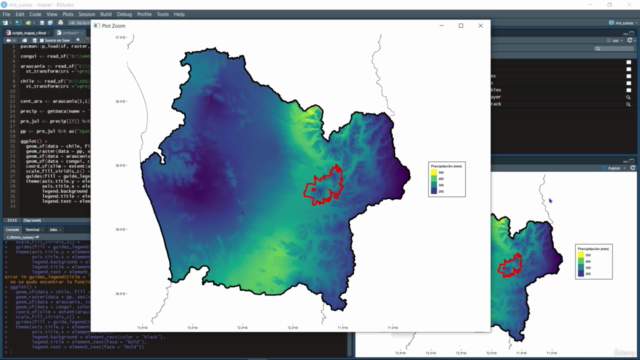Open the Debug menu

click(x=124, y=14)
